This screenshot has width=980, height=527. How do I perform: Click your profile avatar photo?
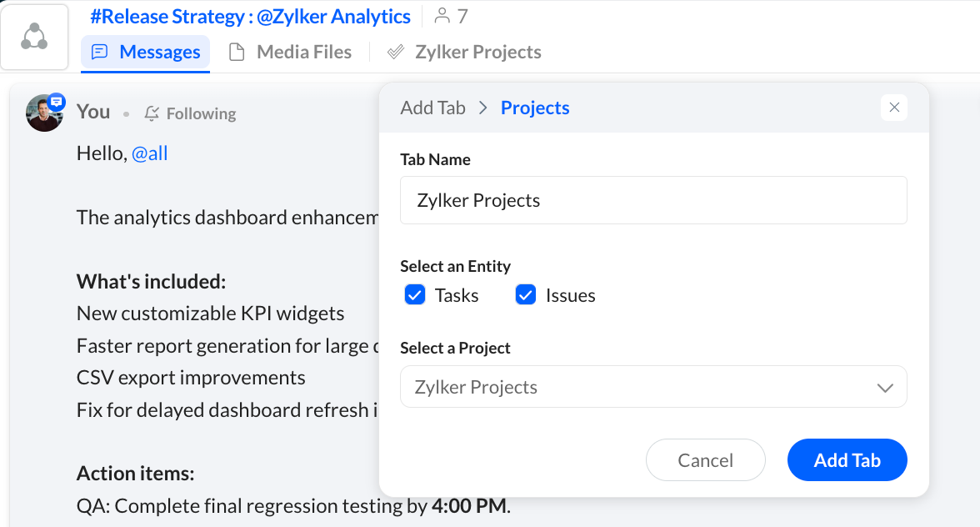[44, 113]
